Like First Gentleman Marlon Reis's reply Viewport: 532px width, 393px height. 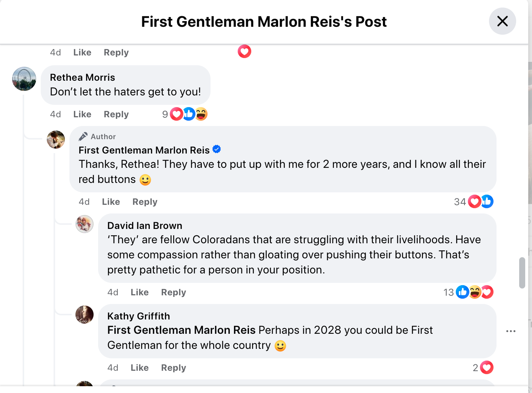pyautogui.click(x=111, y=201)
